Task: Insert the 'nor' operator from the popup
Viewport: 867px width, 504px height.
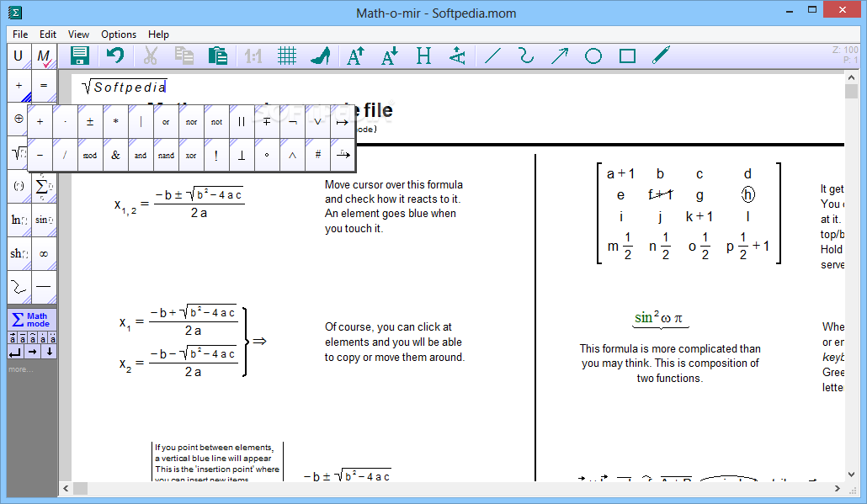Action: point(191,121)
